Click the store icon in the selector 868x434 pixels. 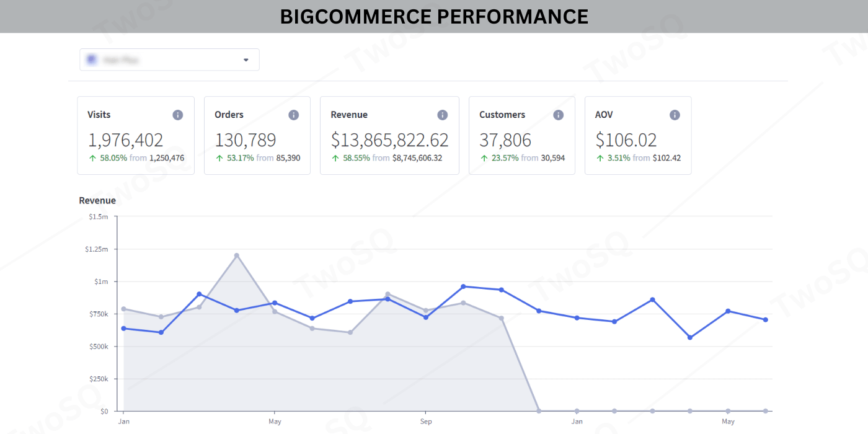tap(92, 60)
